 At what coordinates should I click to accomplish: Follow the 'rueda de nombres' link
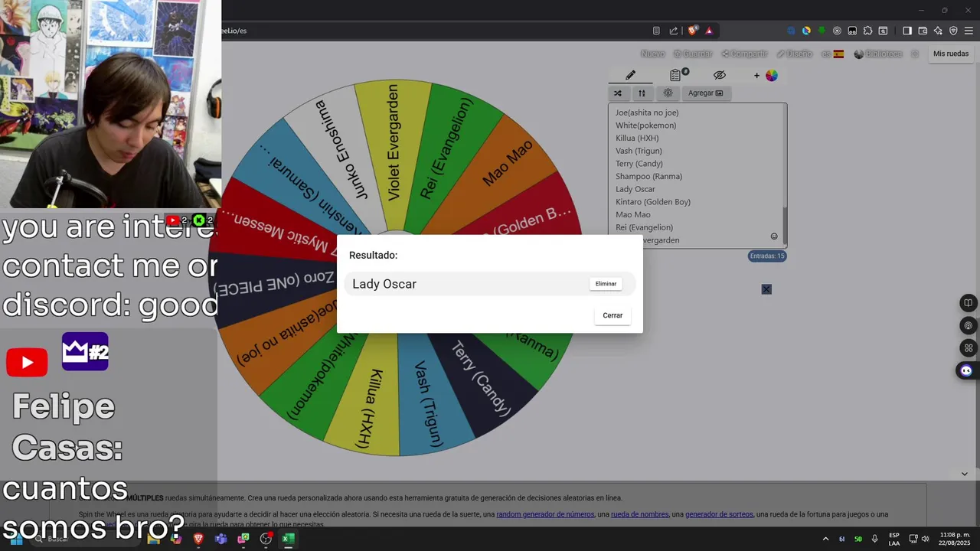point(639,514)
